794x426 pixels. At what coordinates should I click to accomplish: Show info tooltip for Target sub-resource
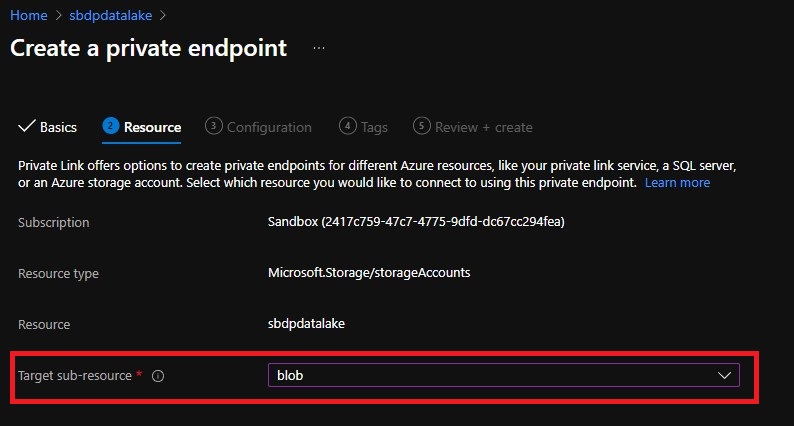click(158, 376)
